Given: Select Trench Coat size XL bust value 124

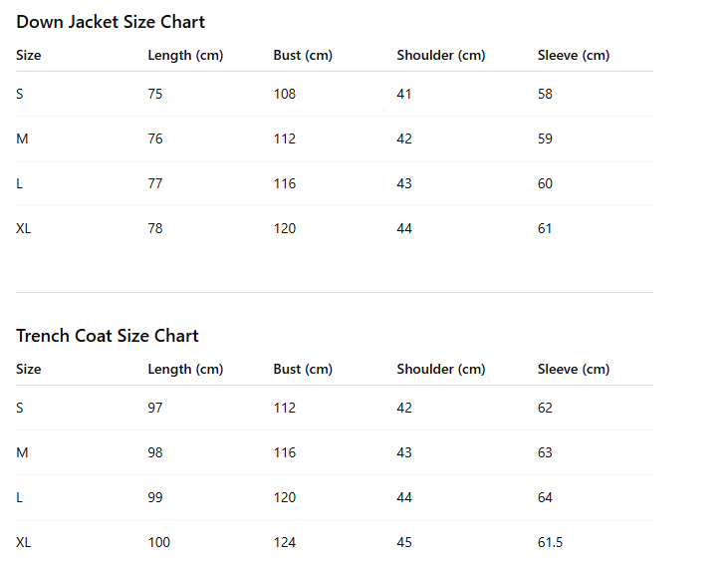Looking at the screenshot, I should tap(285, 542).
